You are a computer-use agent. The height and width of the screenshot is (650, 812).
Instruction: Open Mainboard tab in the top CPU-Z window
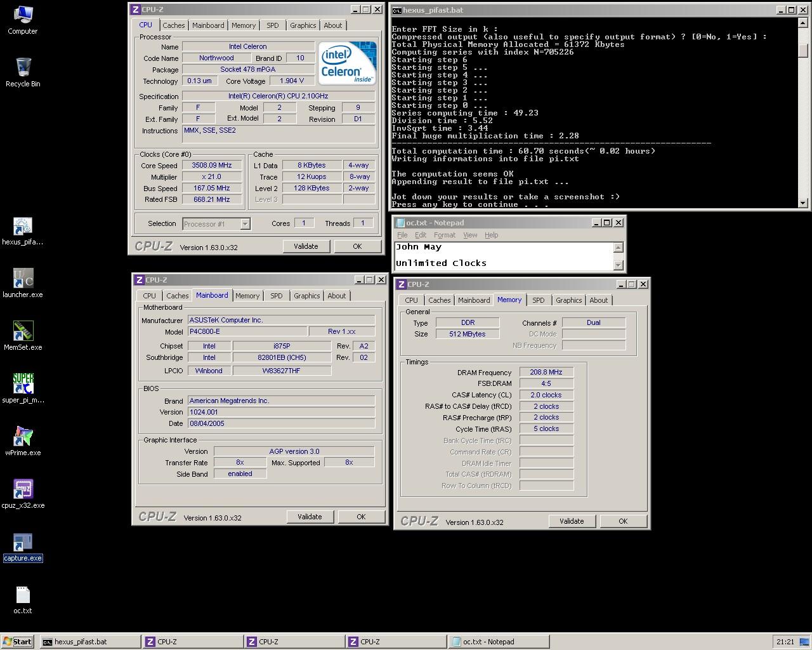[208, 25]
